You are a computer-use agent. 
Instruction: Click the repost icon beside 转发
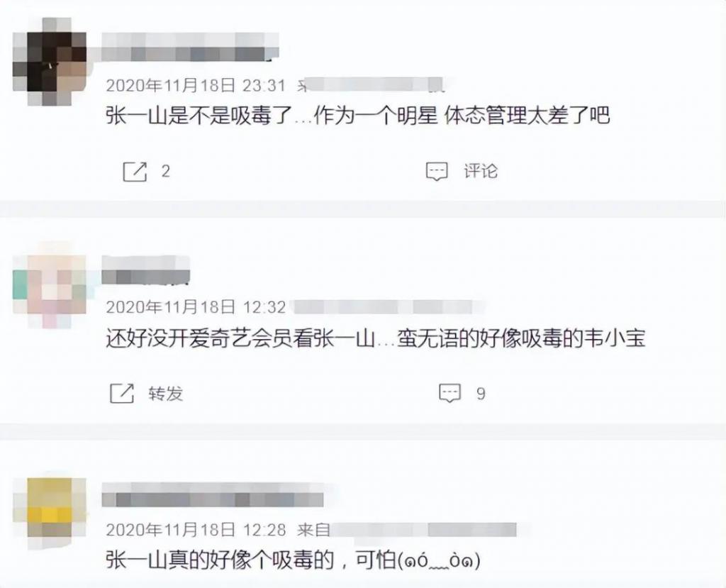[122, 394]
